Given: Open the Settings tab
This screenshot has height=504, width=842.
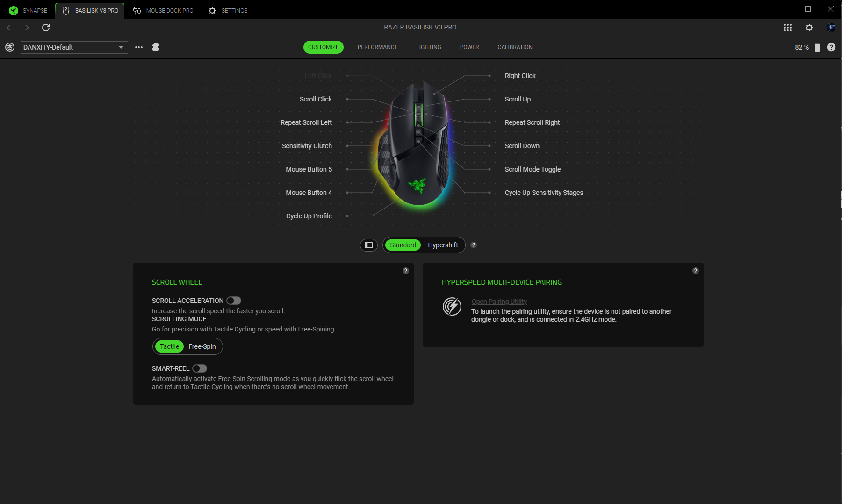Looking at the screenshot, I should (x=228, y=10).
